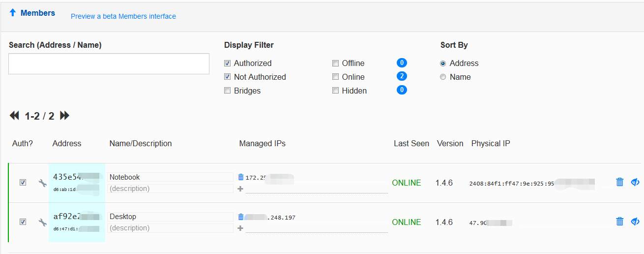Toggle the Authorized display filter
This screenshot has width=644, height=254.
[x=227, y=63]
